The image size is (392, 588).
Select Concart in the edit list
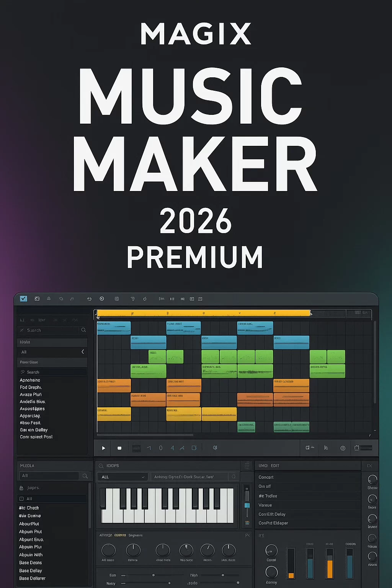pyautogui.click(x=308, y=477)
